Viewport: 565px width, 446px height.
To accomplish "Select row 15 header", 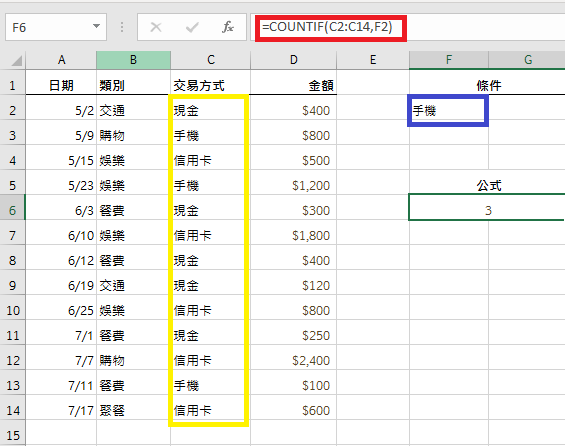I will (x=13, y=435).
